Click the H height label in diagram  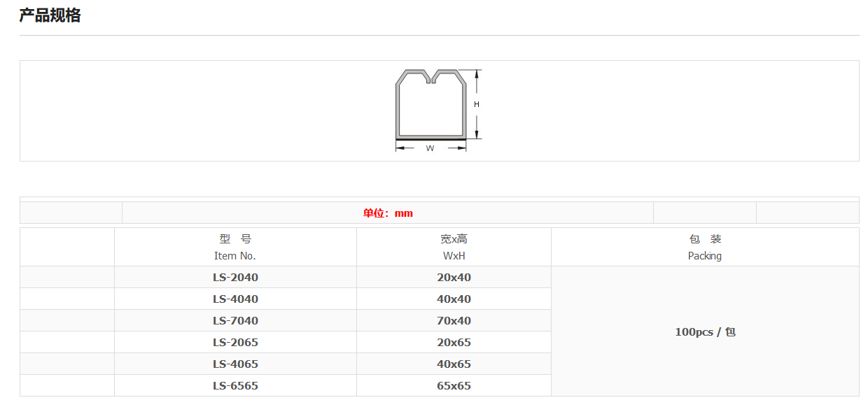tap(477, 104)
